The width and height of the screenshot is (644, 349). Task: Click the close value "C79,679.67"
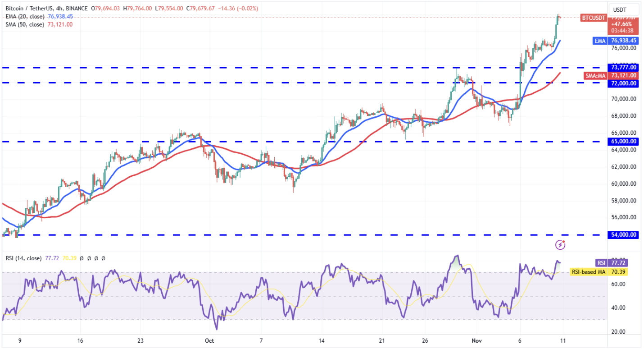(x=200, y=9)
